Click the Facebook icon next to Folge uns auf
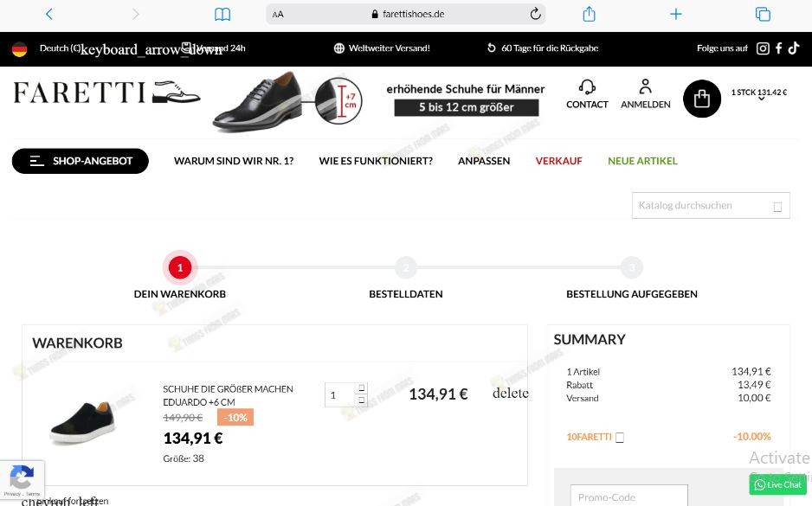 pos(778,48)
